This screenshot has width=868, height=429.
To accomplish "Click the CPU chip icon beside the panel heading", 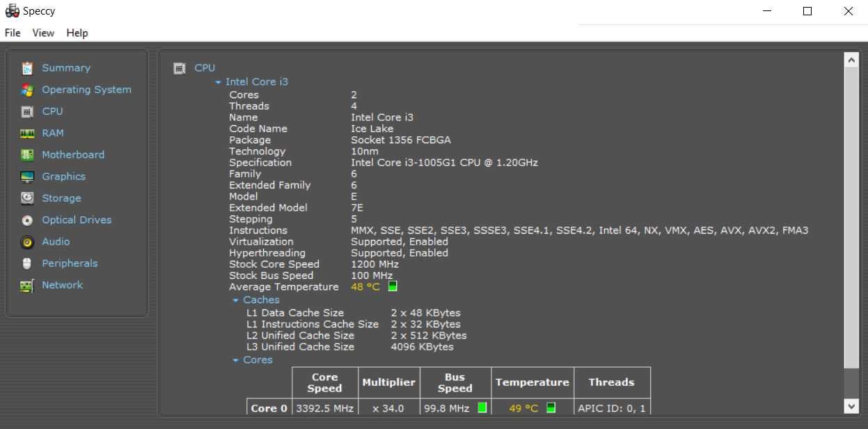I will 180,68.
